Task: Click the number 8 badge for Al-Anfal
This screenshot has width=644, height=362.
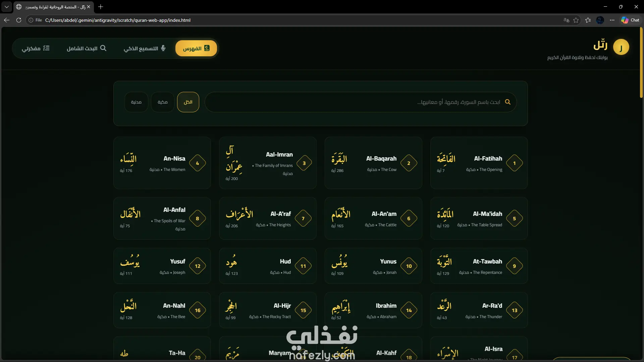Action: [x=198, y=219]
